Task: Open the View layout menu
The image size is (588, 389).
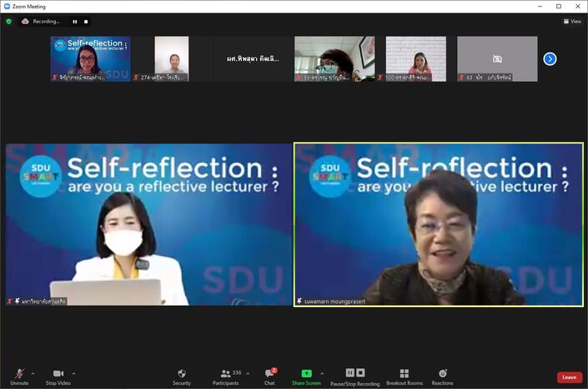Action: pos(572,22)
